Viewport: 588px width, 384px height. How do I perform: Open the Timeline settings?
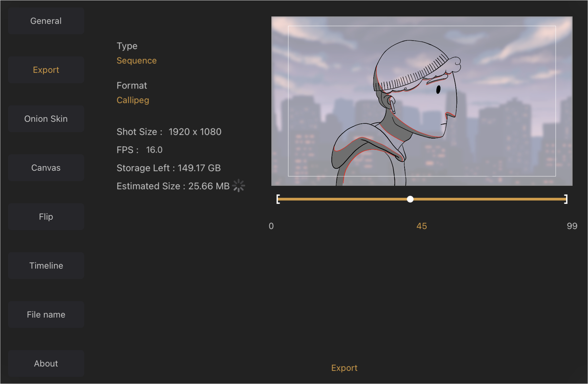(46, 265)
